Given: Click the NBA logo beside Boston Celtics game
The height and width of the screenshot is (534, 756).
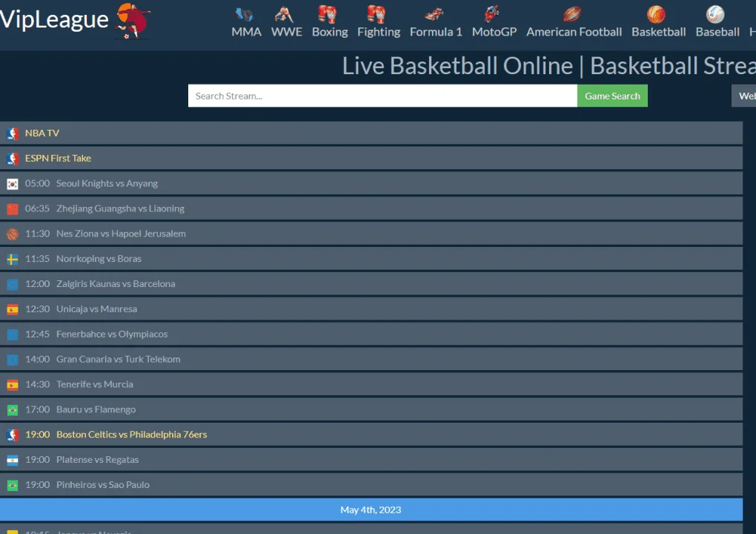Looking at the screenshot, I should point(13,435).
